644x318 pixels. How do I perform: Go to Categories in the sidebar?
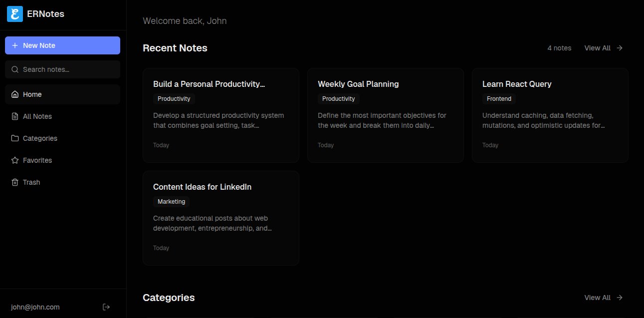click(x=62, y=138)
